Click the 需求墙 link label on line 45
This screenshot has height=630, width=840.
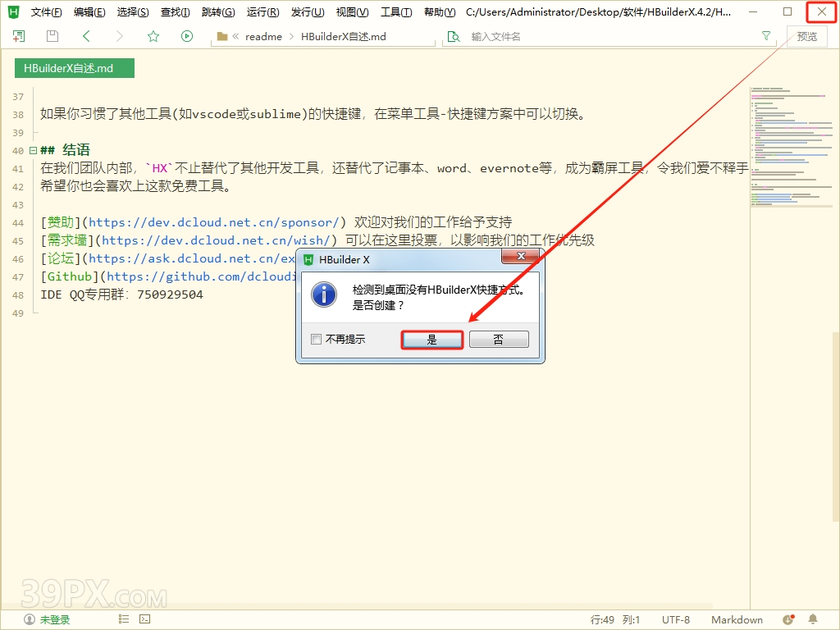coord(67,240)
